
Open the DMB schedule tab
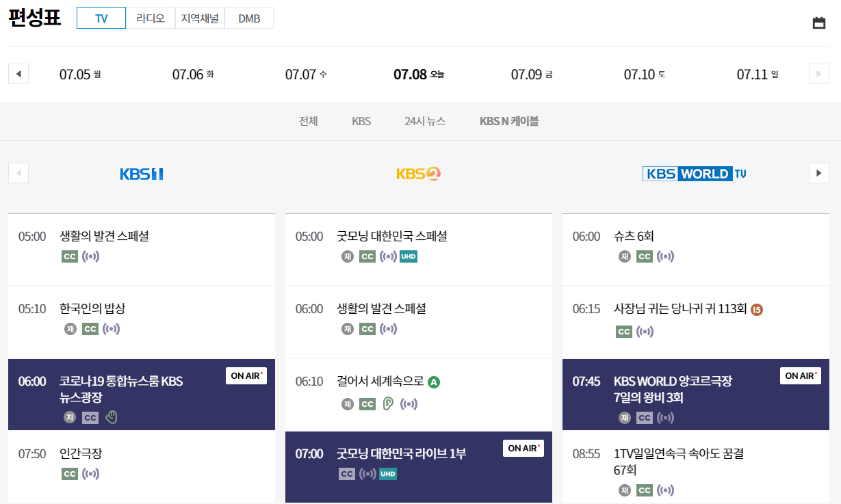coord(248,18)
